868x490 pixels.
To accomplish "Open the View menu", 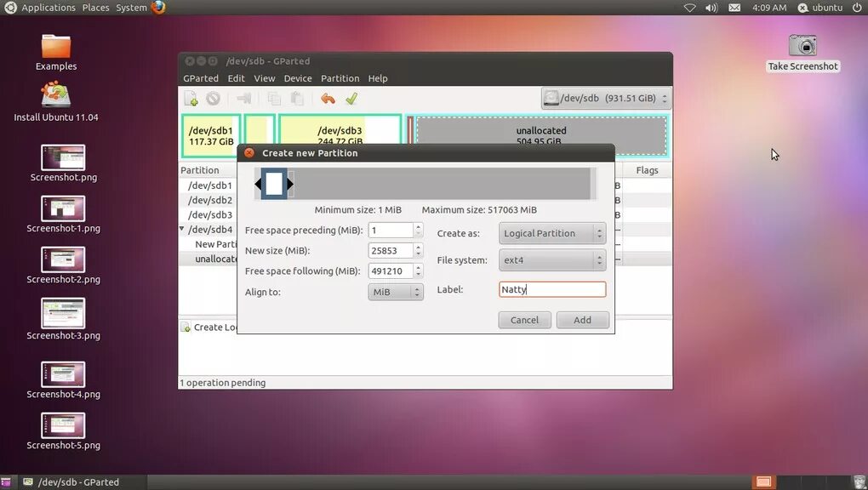I will pyautogui.click(x=265, y=78).
